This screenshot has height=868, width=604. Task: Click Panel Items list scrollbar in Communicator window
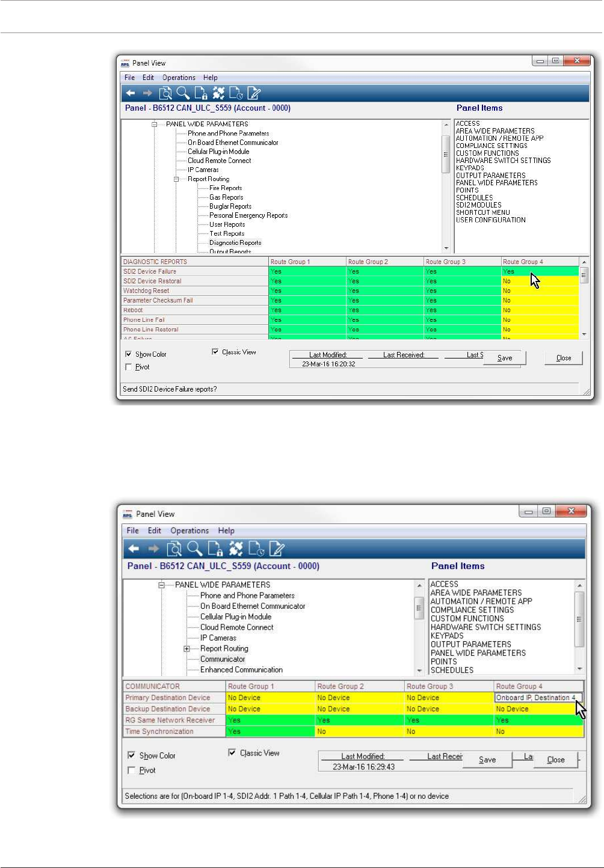(579, 619)
